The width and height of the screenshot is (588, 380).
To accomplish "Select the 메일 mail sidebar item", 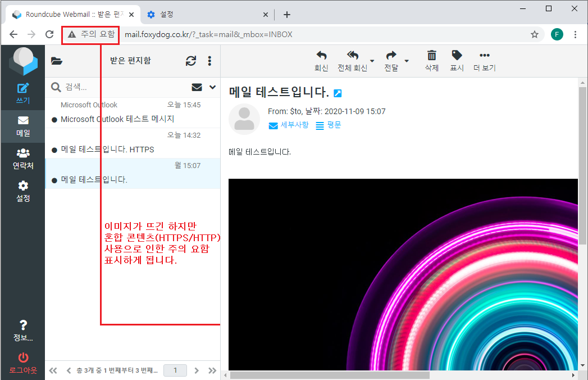I will 23,126.
